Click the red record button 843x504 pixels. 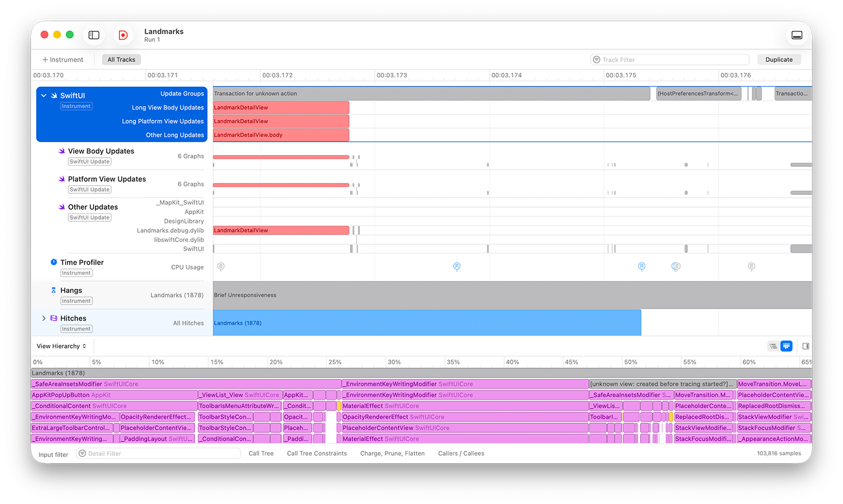(x=123, y=36)
